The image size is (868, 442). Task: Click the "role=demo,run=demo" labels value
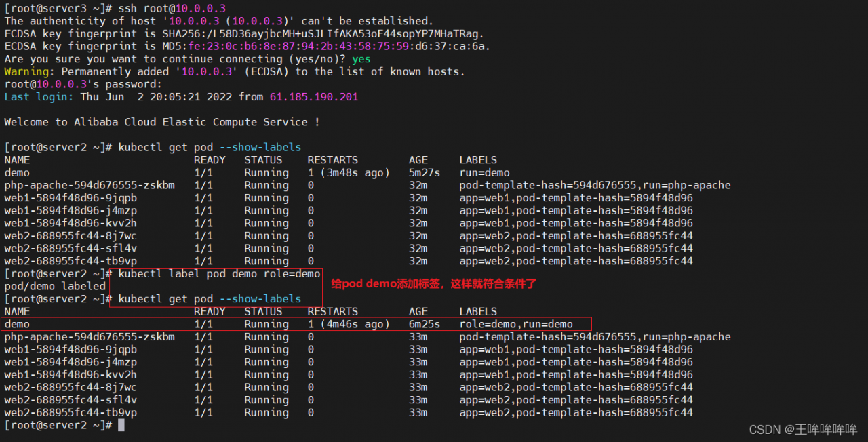coord(515,324)
